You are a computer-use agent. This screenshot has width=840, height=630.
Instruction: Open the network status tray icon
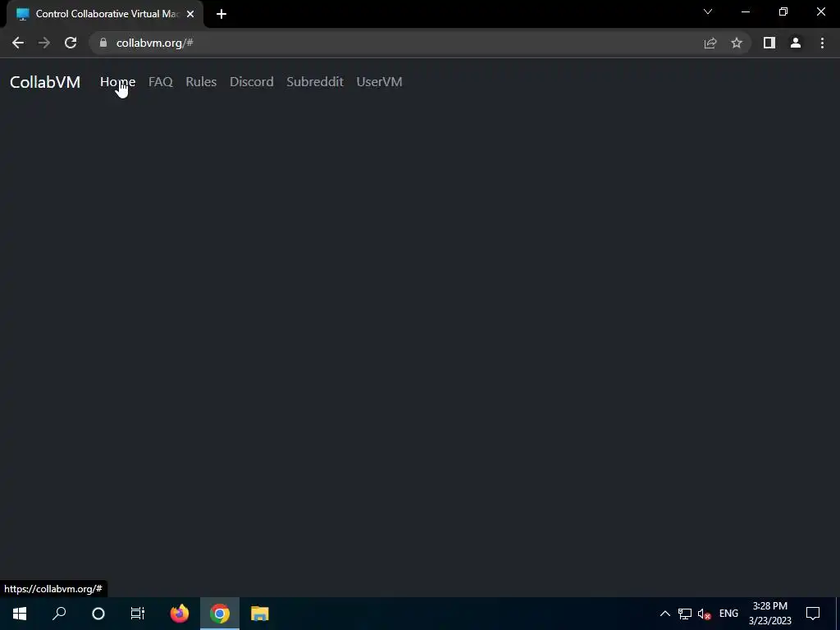[685, 614]
